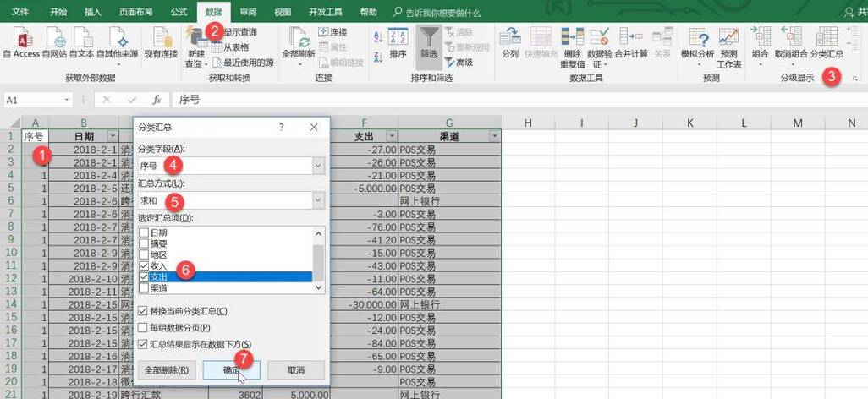Click the summary list scrollbar up arrow
Image resolution: width=868 pixels, height=399 pixels.
(x=318, y=233)
